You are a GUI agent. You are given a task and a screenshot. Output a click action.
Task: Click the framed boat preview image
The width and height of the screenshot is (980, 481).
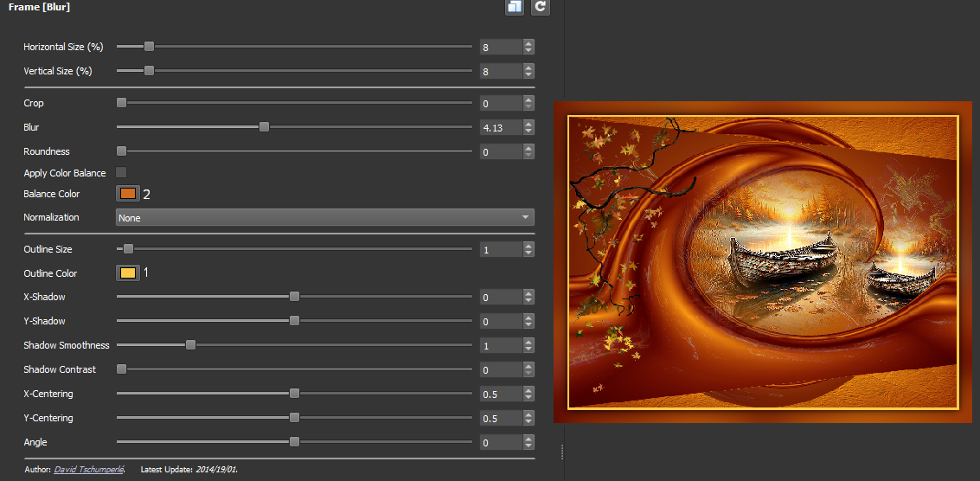point(763,262)
